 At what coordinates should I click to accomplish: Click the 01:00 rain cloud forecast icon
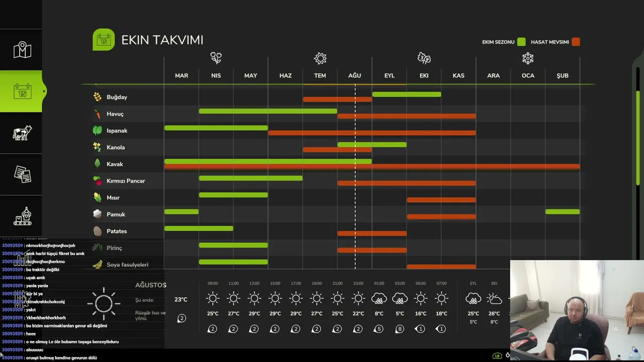pyautogui.click(x=379, y=299)
